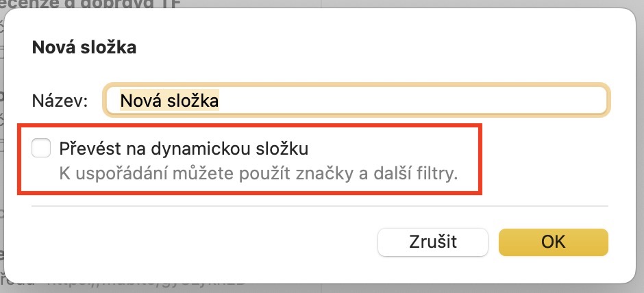The image size is (644, 293).
Task: Click the blank dialog area left of Zrušit
Action: tap(206, 242)
